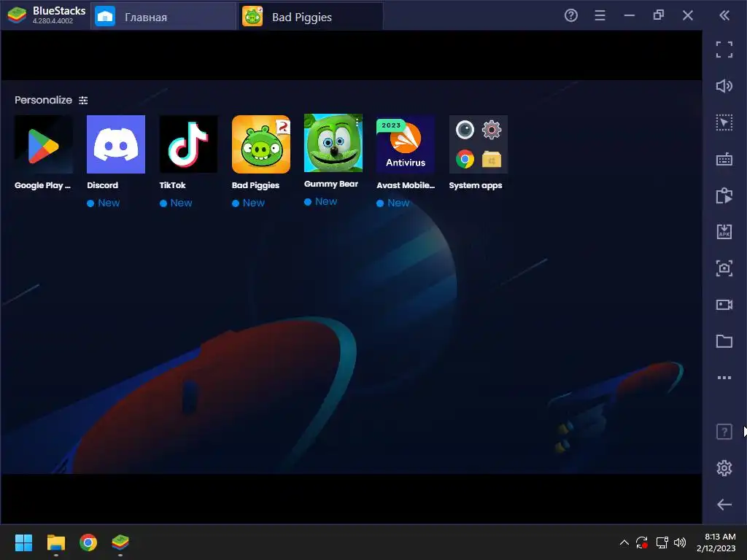Viewport: 747px width, 560px height.
Task: Launch Bad Piggies from the home screen
Action: (260, 144)
